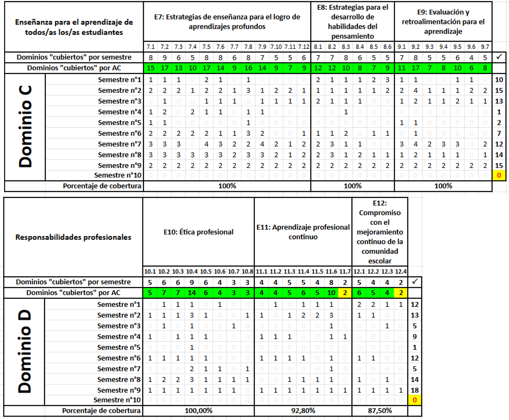Click the E8 "habilidades del pensamiento" header cell
509x420 pixels.
353,22
